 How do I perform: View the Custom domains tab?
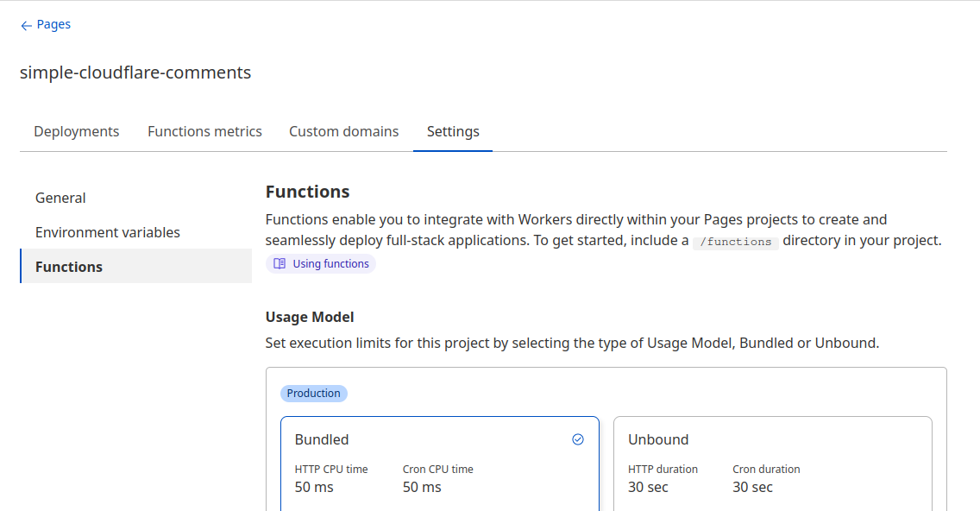(343, 131)
